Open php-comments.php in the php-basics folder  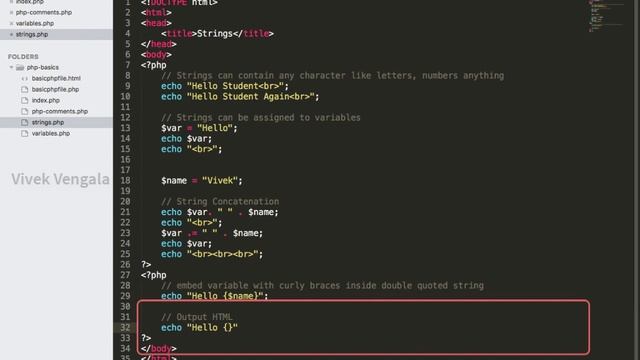(60, 111)
